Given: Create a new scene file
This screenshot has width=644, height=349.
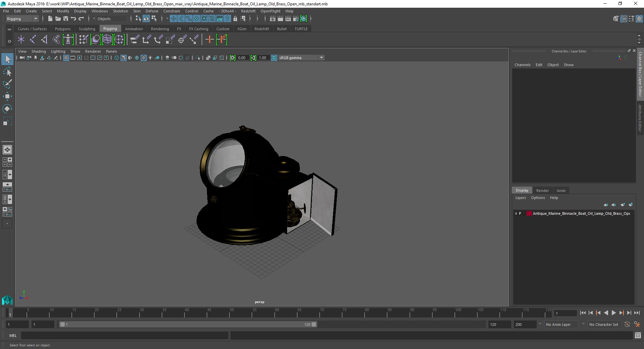Looking at the screenshot, I should (50, 19).
